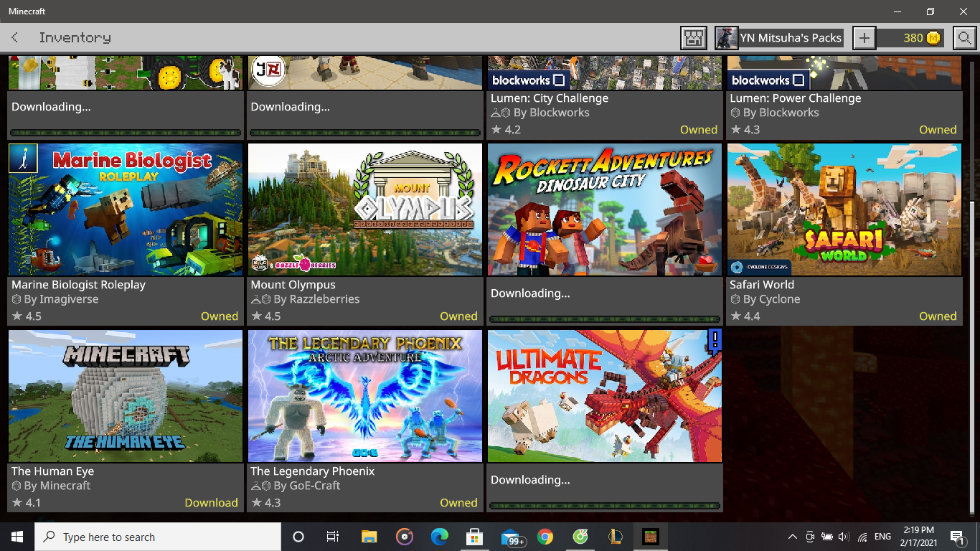Viewport: 980px width, 551px height.
Task: Open the Windows Start menu
Action: click(x=17, y=537)
